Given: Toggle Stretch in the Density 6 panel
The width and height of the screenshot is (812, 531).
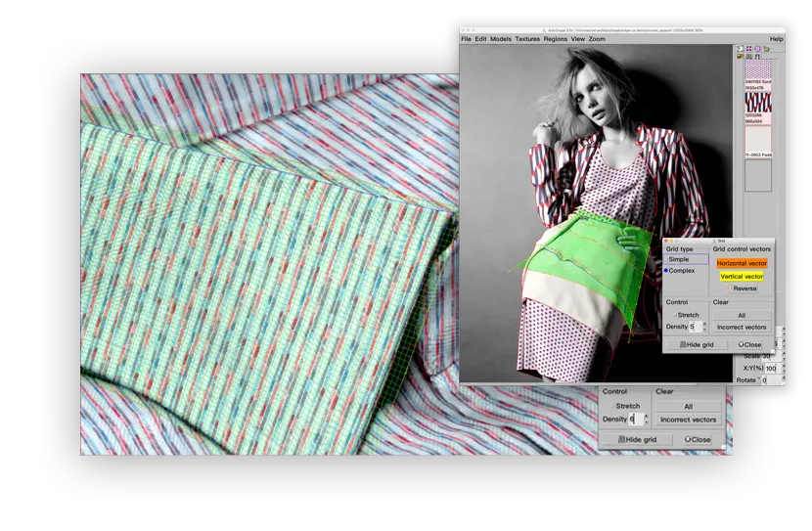Looking at the screenshot, I should click(624, 406).
